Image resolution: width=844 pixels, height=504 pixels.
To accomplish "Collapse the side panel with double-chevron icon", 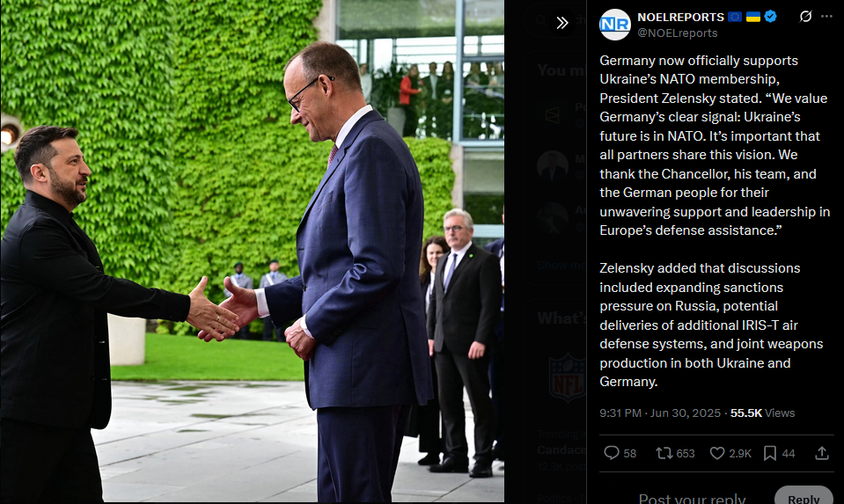I will (562, 23).
